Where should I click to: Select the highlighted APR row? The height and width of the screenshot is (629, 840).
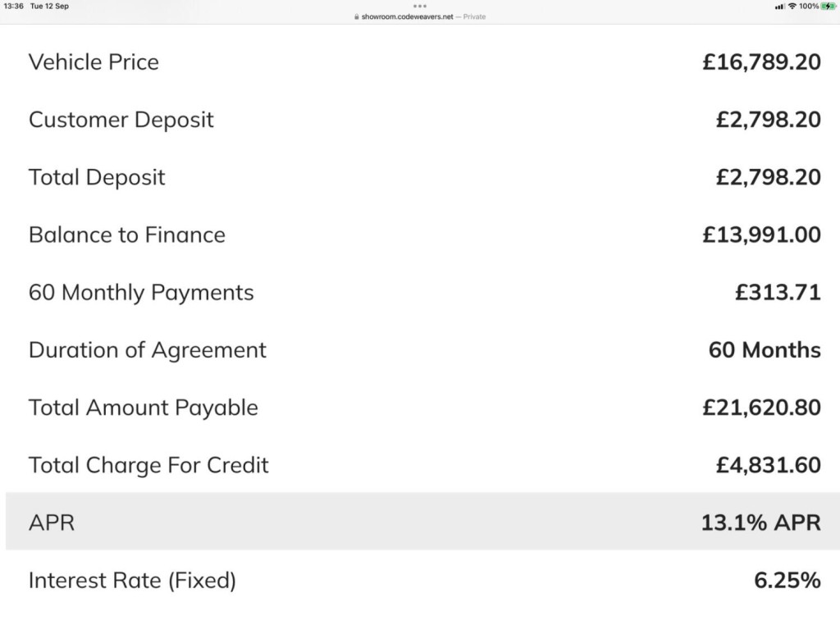(420, 522)
